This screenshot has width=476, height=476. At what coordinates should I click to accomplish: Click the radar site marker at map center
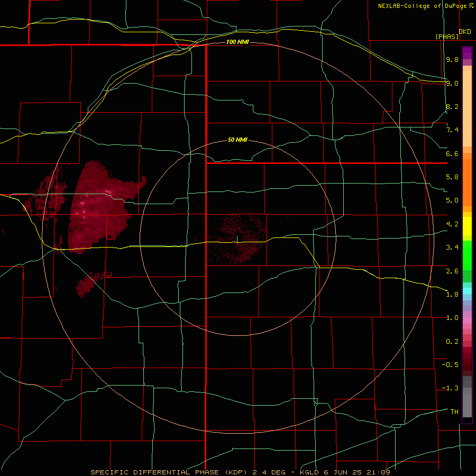coord(237,239)
